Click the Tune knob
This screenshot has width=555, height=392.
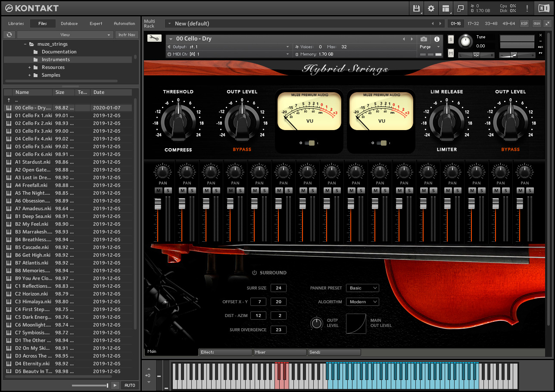[465, 41]
